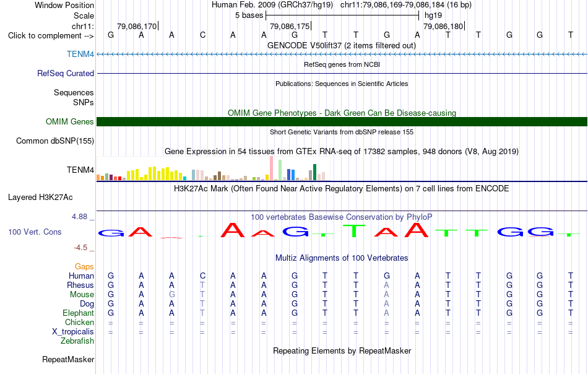
Task: Select the Mouse species row label
Action: pos(82,295)
